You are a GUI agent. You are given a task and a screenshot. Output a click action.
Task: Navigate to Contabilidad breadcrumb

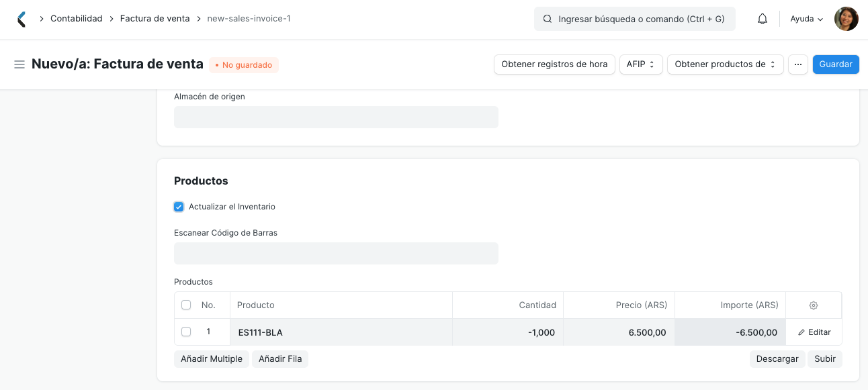pos(76,18)
